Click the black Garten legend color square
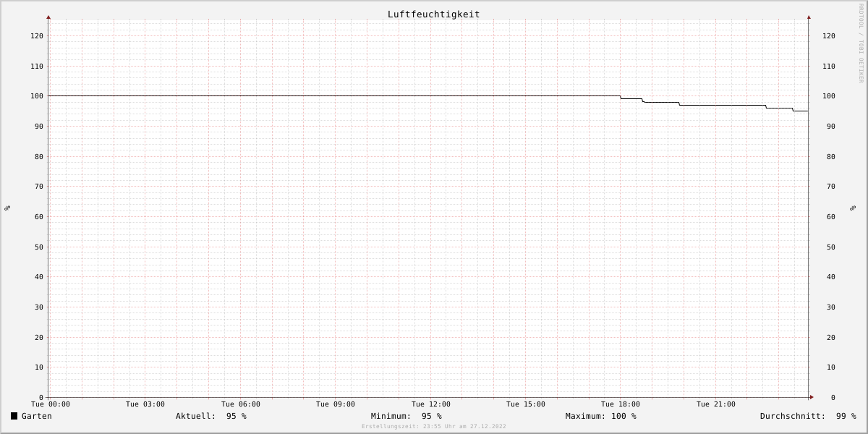Image resolution: width=868 pixels, height=434 pixels. pos(14,416)
